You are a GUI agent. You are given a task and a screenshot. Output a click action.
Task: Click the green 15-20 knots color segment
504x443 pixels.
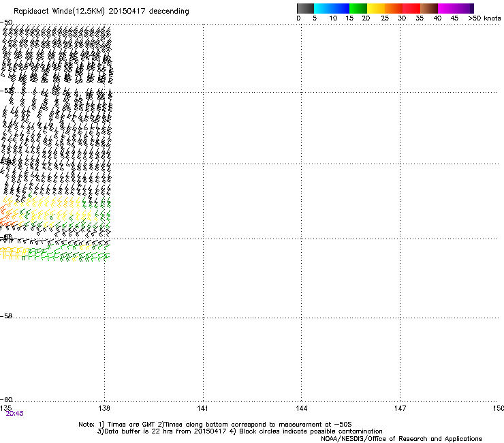pyautogui.click(x=358, y=8)
